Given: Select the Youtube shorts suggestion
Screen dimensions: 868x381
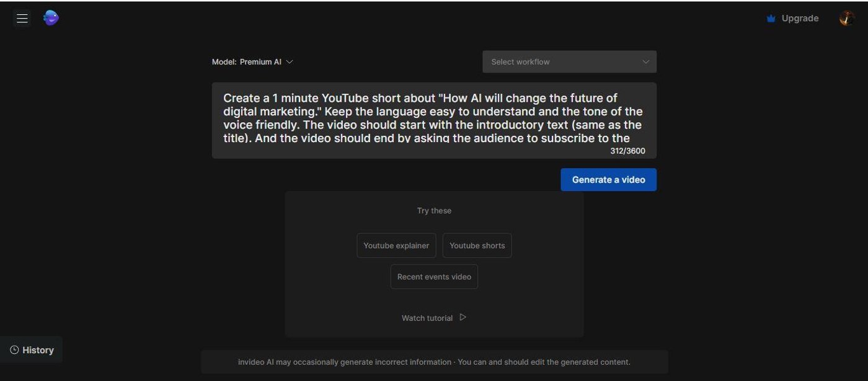Looking at the screenshot, I should [477, 246].
